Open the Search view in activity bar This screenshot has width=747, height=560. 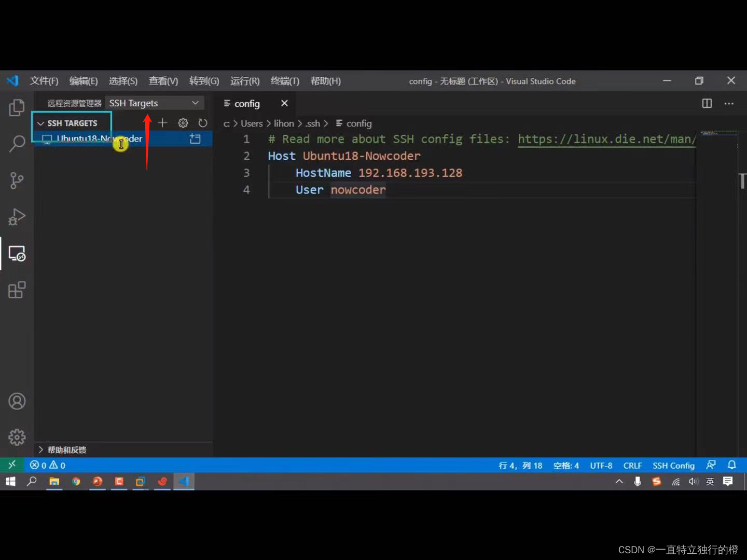coord(17,144)
